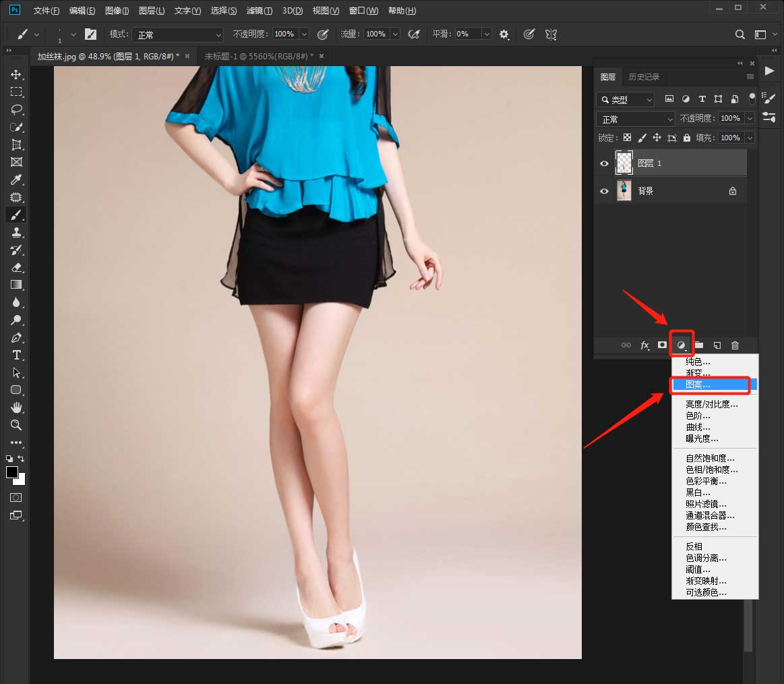Select the Eyedropper tool
The height and width of the screenshot is (684, 784).
point(16,179)
